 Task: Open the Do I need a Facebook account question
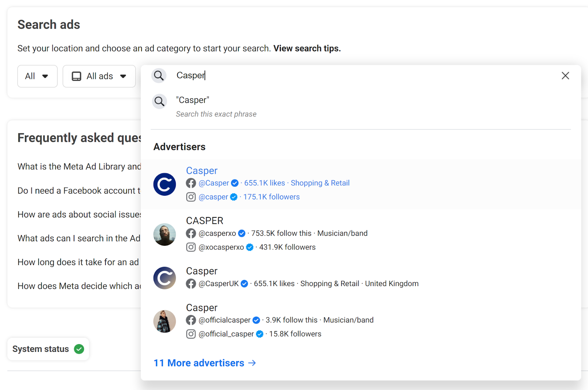click(79, 191)
